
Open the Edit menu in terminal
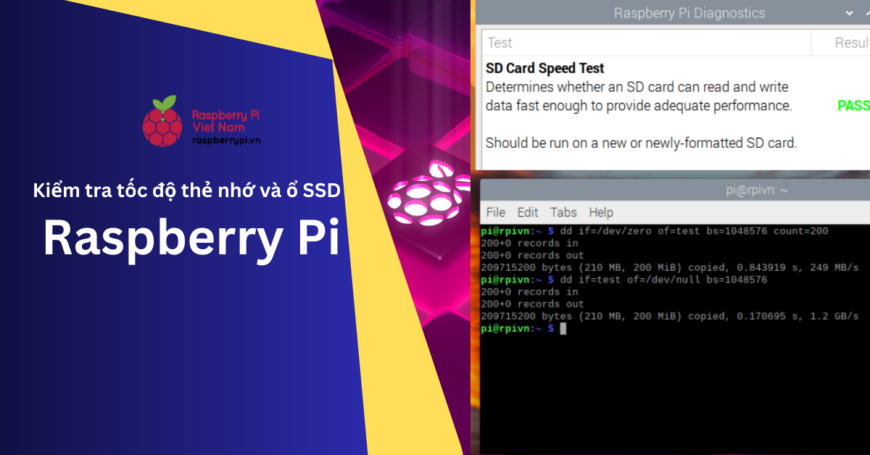(528, 213)
